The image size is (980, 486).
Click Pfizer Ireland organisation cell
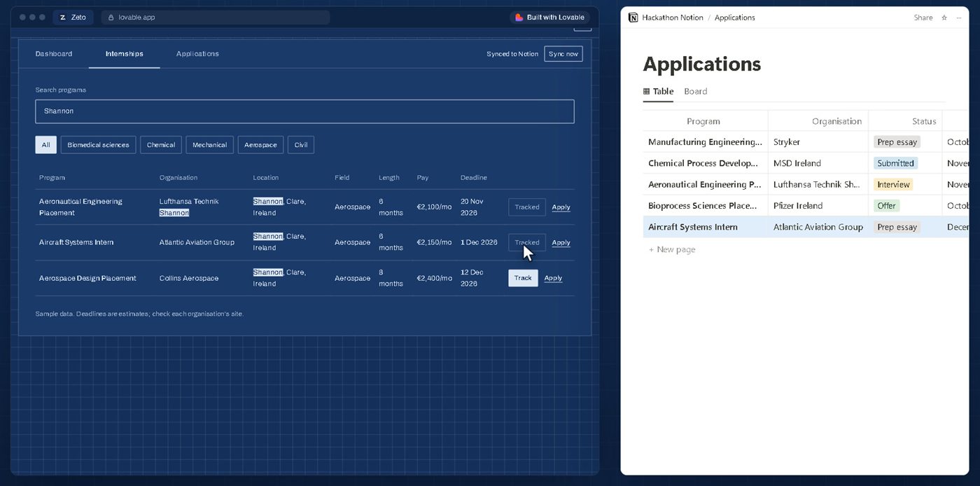(x=798, y=206)
